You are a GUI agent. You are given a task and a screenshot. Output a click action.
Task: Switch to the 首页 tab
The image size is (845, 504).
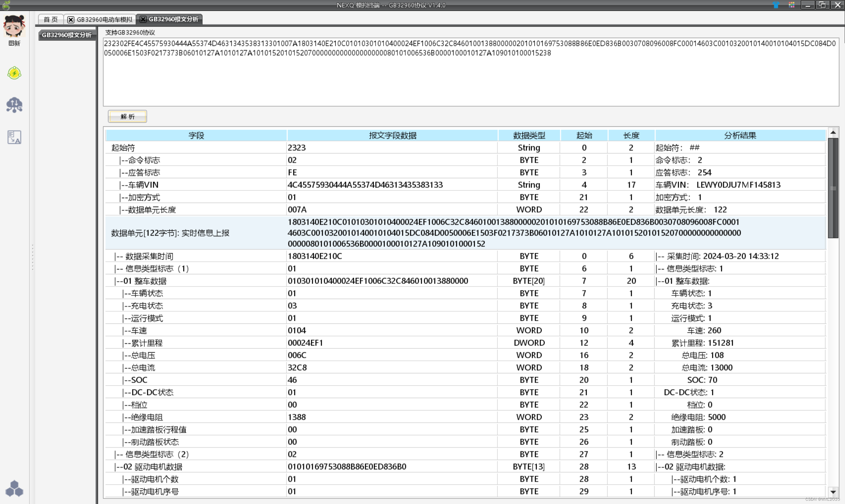pos(51,20)
